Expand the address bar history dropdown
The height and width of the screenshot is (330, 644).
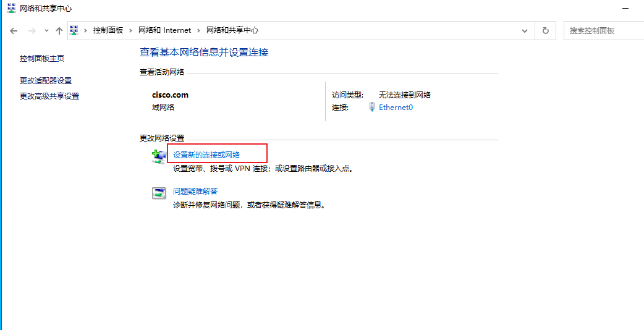525,31
